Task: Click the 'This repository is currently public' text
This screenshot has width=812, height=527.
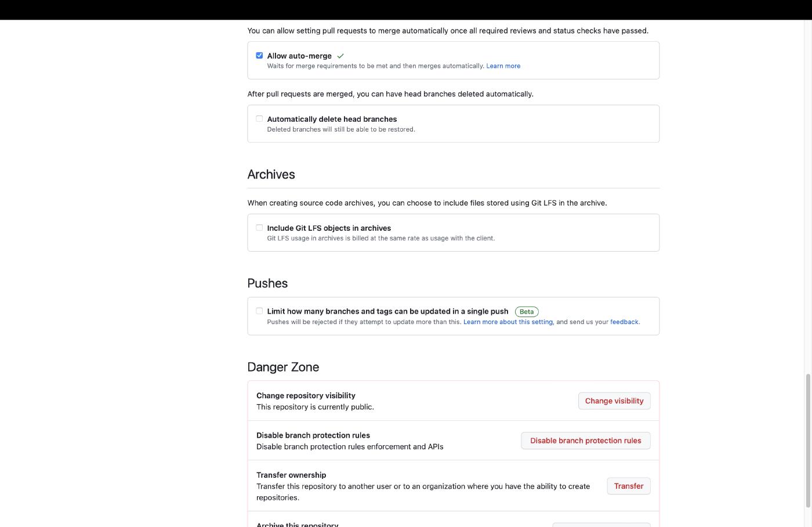Action: click(x=315, y=407)
